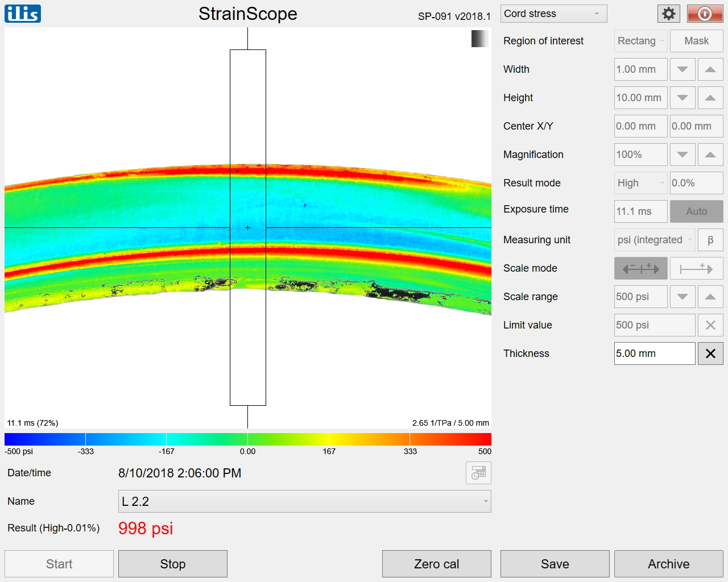728x582 pixels.
Task: Click the Exposure time 11.1 ms field
Action: pos(641,211)
